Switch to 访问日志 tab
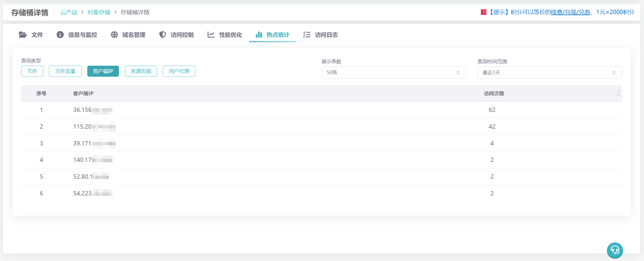 click(x=326, y=35)
